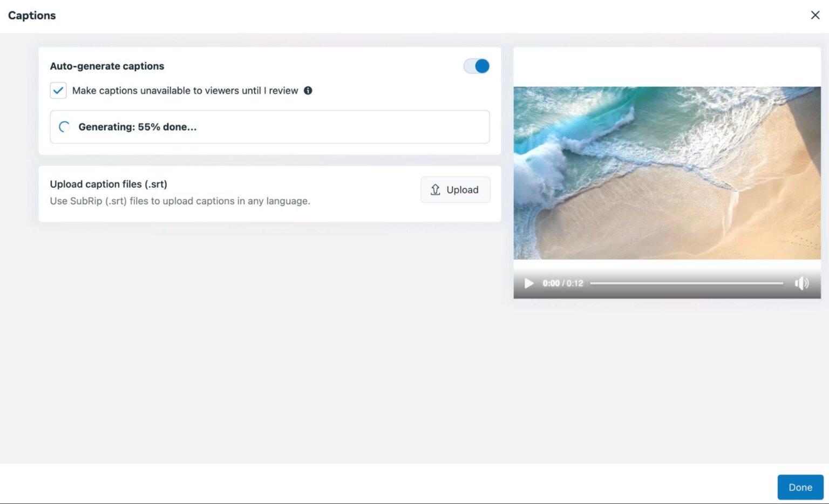This screenshot has height=504, width=829.
Task: Uncheck Make captions unavailable to viewers until I review
Action: [x=58, y=91]
